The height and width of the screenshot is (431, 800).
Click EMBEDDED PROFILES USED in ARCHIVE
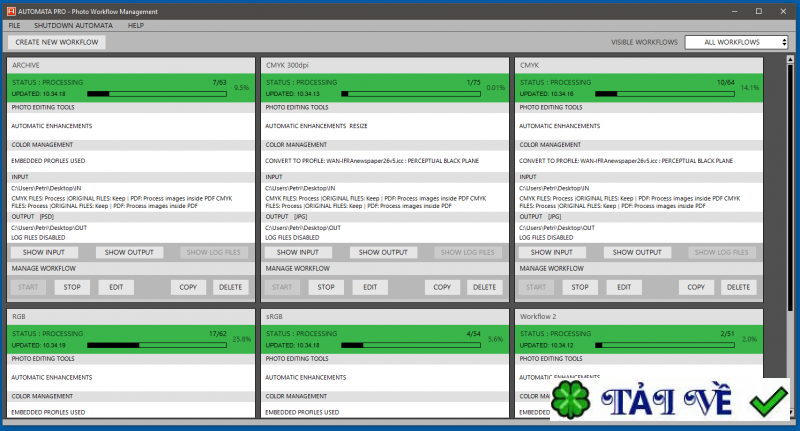click(48, 161)
